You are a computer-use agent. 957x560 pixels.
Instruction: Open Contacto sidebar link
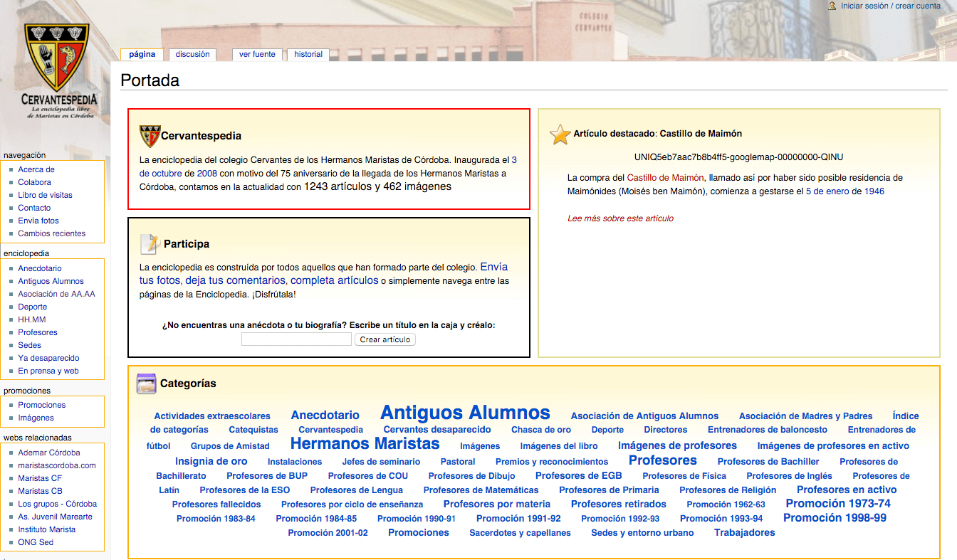click(x=34, y=208)
